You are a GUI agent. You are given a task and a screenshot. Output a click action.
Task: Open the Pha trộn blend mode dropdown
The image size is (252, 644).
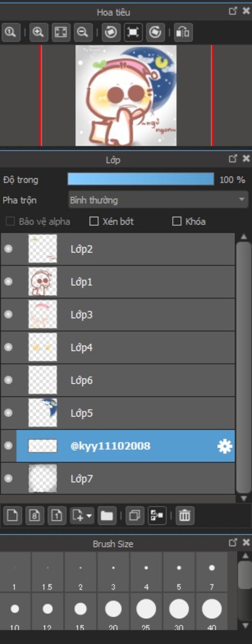click(158, 200)
